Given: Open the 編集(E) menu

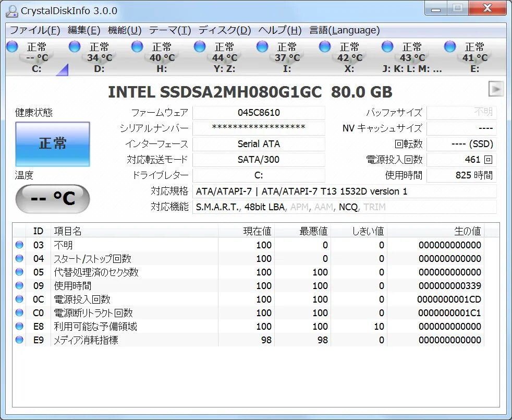Looking at the screenshot, I should pyautogui.click(x=84, y=30).
